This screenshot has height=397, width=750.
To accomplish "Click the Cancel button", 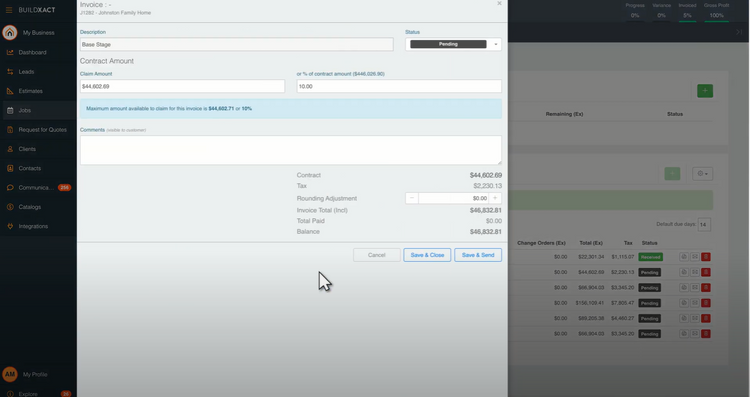I will pyautogui.click(x=376, y=255).
